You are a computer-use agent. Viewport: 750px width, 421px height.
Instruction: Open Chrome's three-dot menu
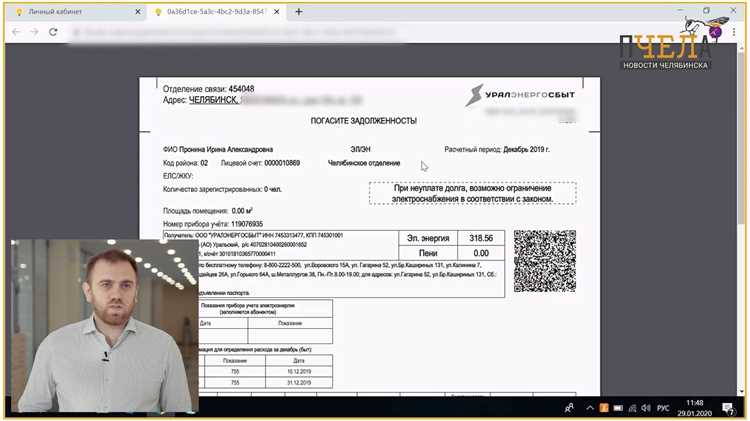pyautogui.click(x=734, y=32)
